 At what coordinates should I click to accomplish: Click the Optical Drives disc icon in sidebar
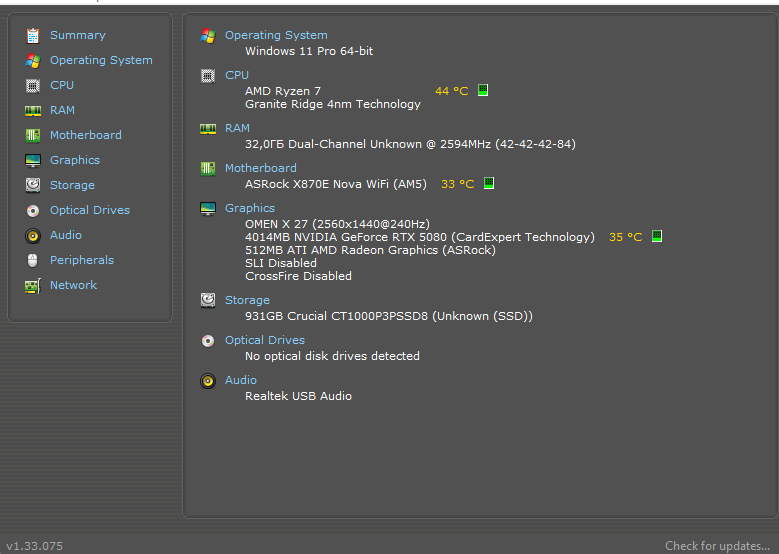click(x=33, y=210)
